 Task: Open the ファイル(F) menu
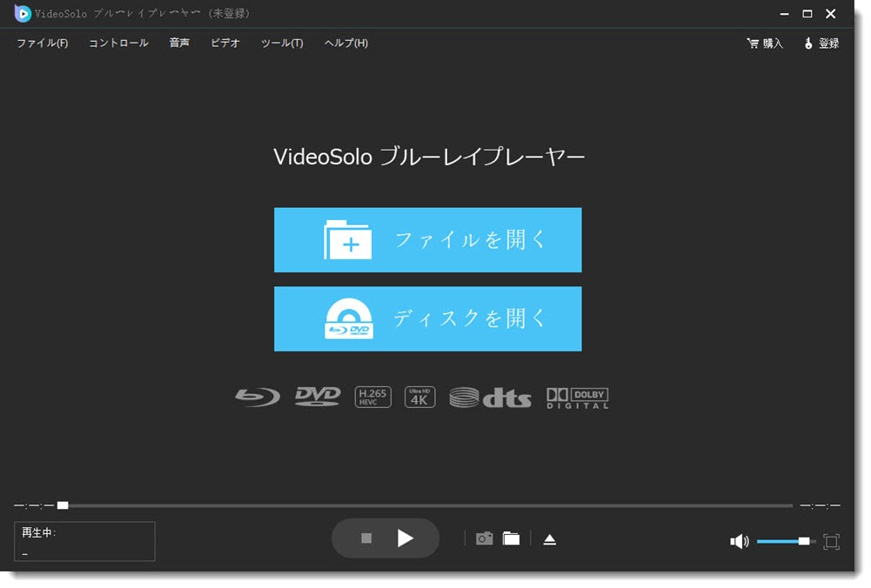click(43, 43)
